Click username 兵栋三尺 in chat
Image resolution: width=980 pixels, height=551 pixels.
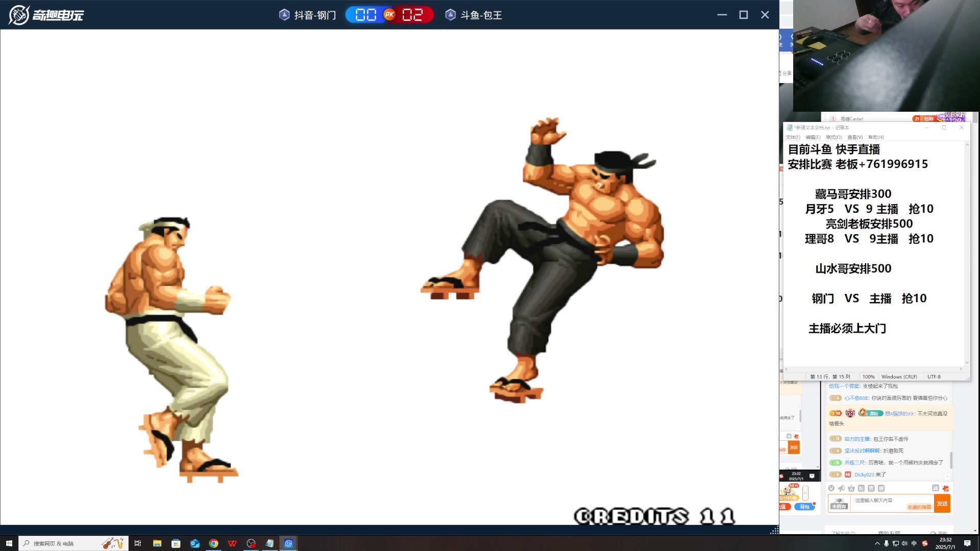(x=855, y=463)
